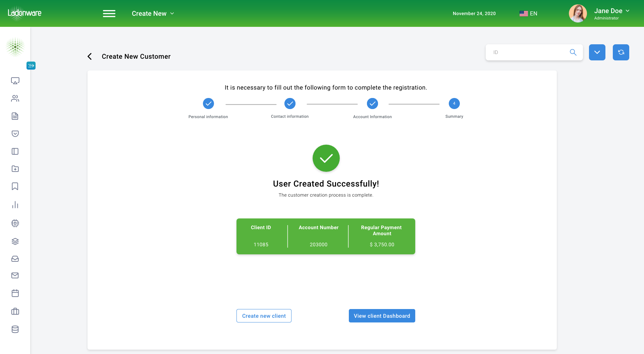Image resolution: width=644 pixels, height=354 pixels.
Task: Click the refresh button near the search bar
Action: pyautogui.click(x=621, y=52)
